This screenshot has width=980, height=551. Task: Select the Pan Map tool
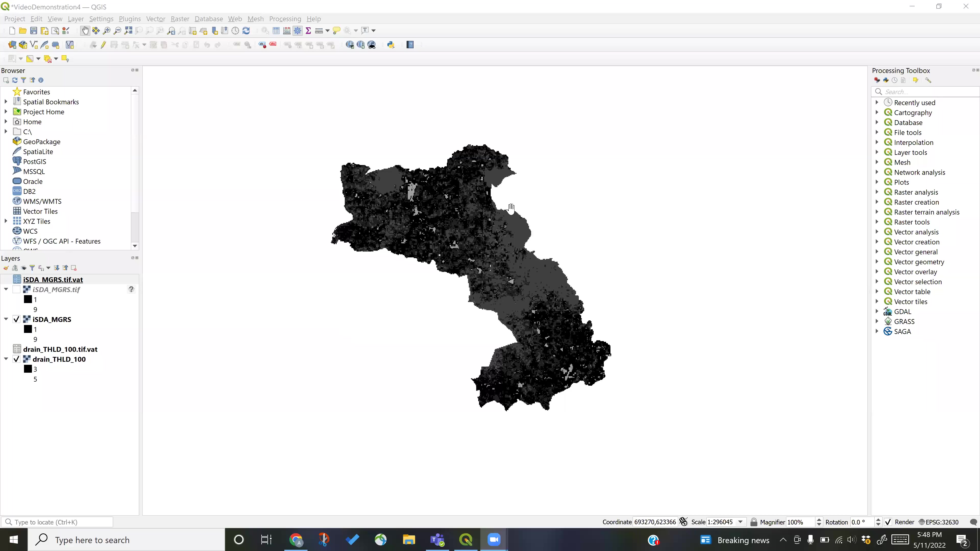[85, 31]
